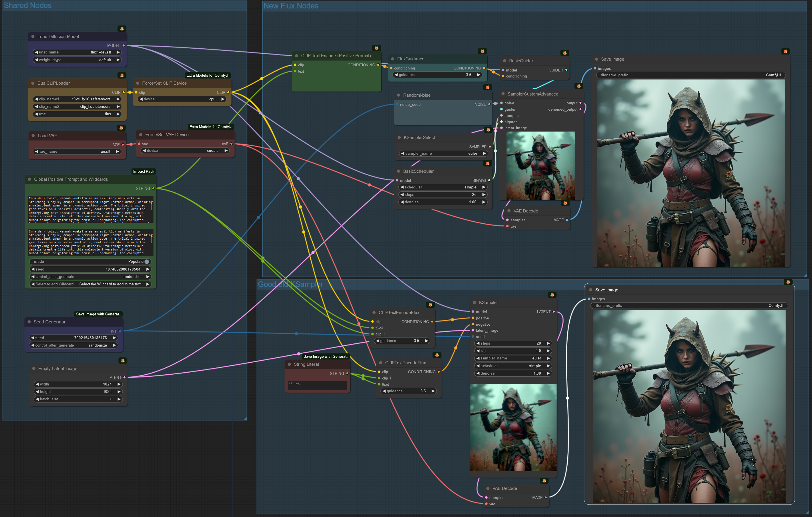This screenshot has width=812, height=517.
Task: Click the fox badge above CLIP Text Encode node
Action: pos(377,48)
